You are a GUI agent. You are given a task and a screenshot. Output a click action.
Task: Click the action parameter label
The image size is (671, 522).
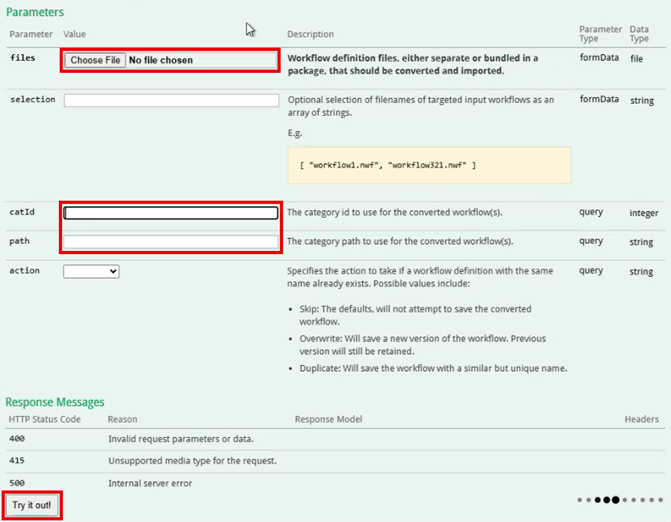pyautogui.click(x=25, y=271)
